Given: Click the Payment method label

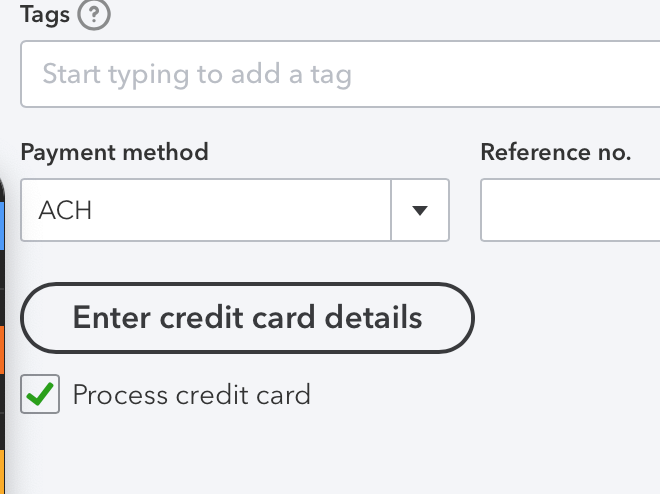Looking at the screenshot, I should click(x=114, y=152).
